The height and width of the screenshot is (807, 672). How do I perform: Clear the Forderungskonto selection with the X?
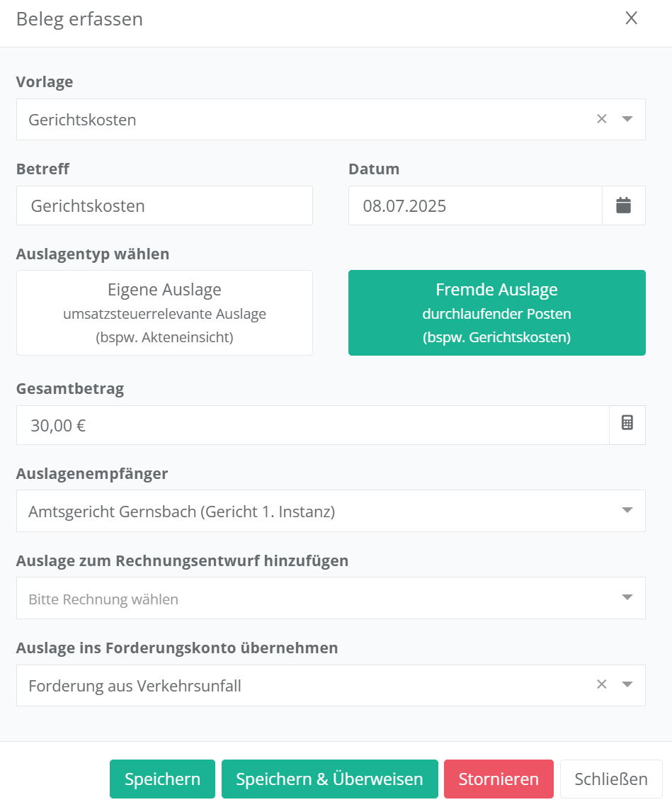(x=602, y=684)
